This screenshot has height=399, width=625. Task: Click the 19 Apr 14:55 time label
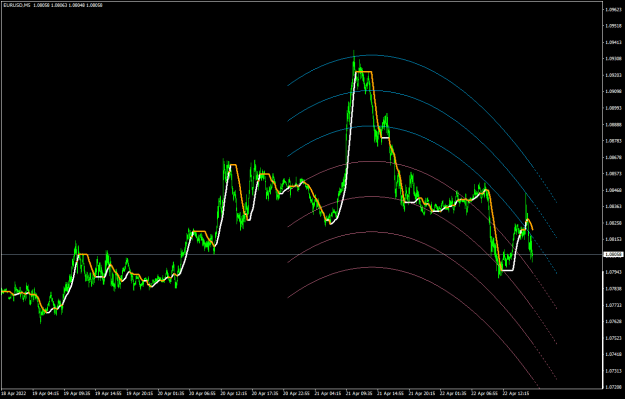point(108,393)
